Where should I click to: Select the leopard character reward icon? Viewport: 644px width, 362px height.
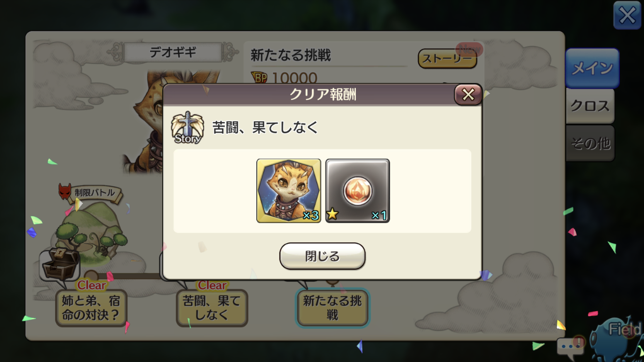coord(289,191)
